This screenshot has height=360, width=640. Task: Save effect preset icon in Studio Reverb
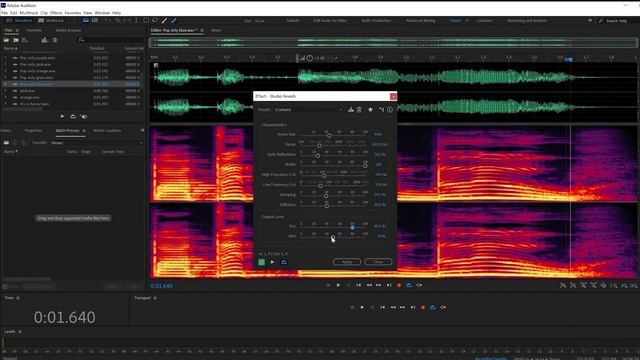point(351,109)
